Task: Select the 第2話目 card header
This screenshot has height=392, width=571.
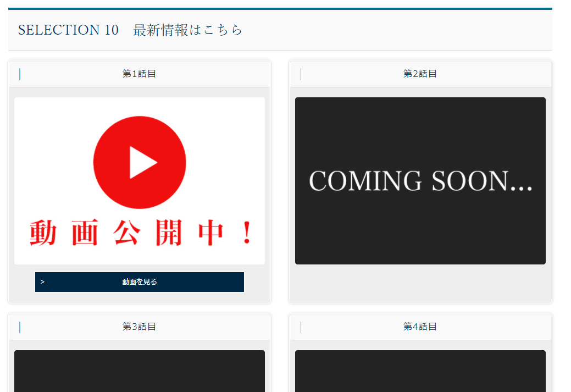Action: (420, 74)
